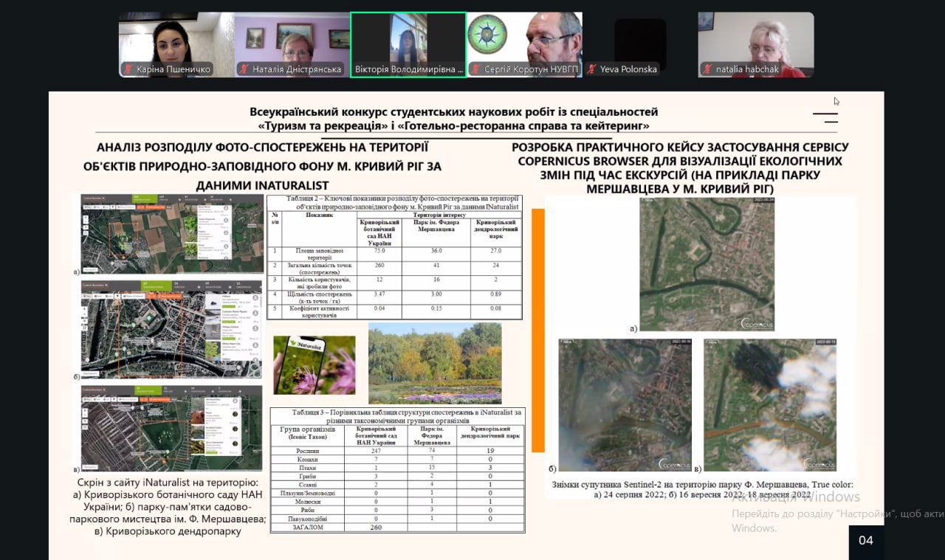Click the slide number 04 badge
The height and width of the screenshot is (560, 945).
click(866, 540)
